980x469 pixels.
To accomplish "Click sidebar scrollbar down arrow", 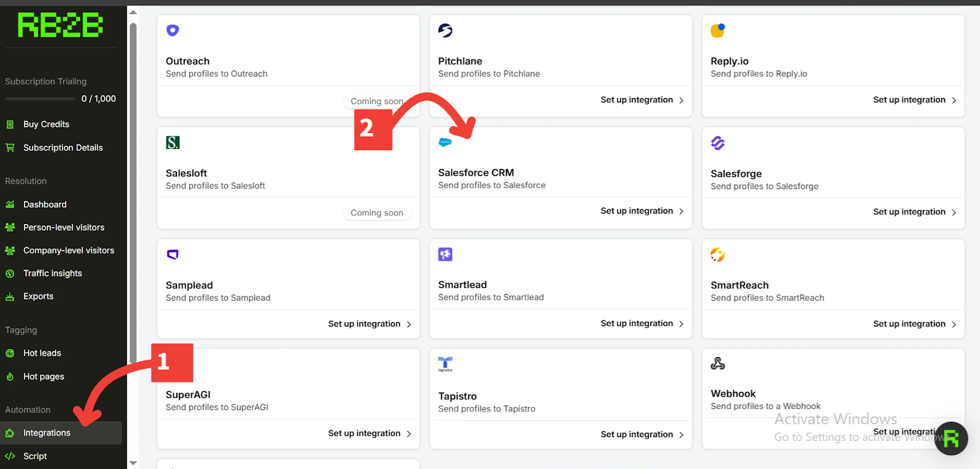I will pos(133,463).
